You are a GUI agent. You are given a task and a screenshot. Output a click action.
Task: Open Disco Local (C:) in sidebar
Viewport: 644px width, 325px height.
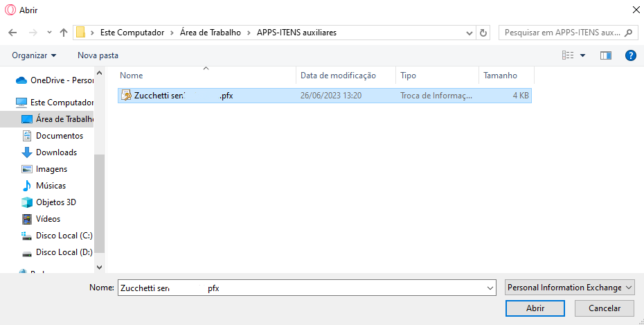click(x=64, y=236)
